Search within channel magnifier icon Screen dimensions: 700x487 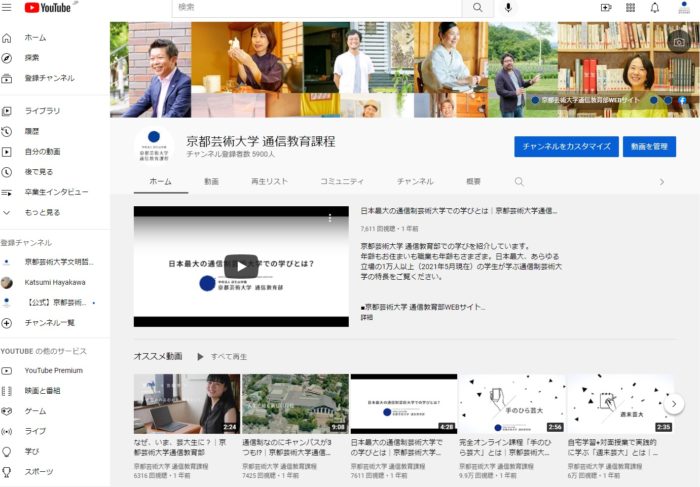519,182
